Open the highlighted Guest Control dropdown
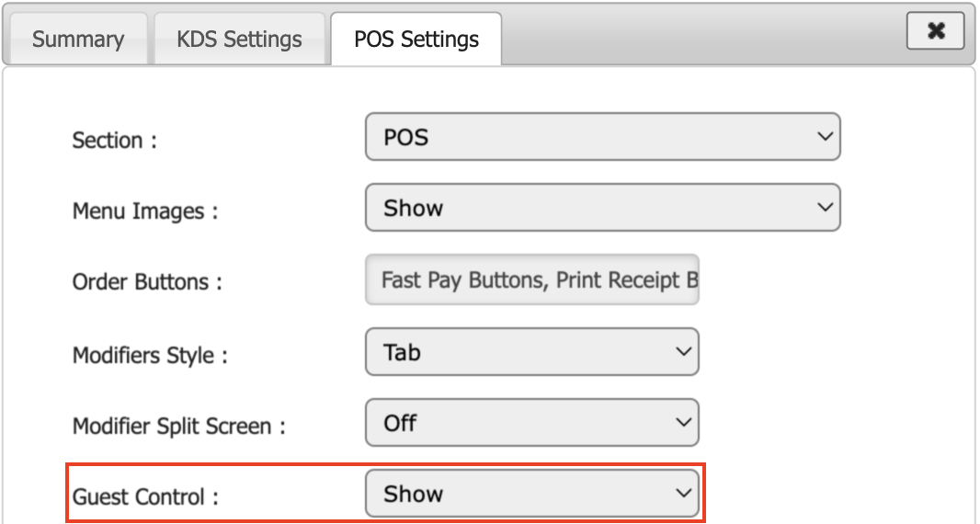Viewport: 980px width, 524px height. 531,494
